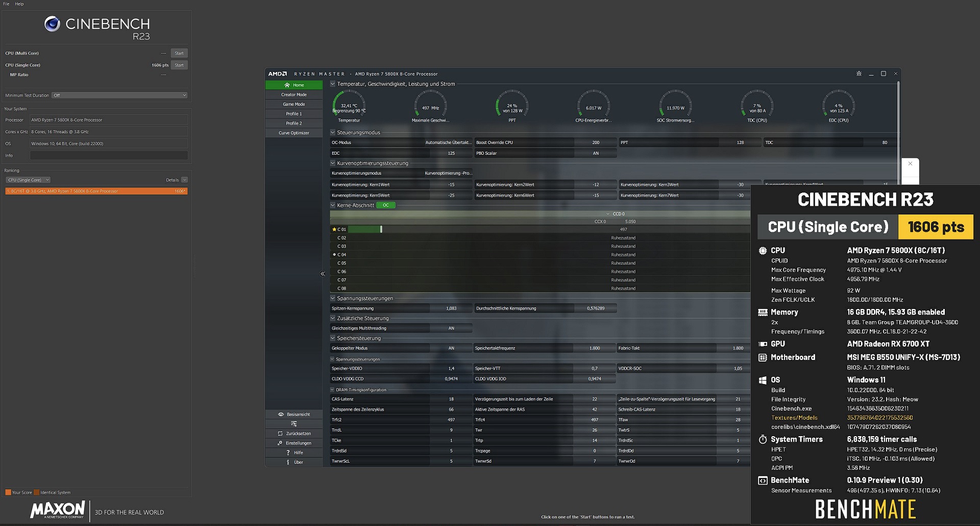This screenshot has width=980, height=526.
Task: Collapse the Kurvenoptimierungssteuerung section
Action: click(x=333, y=163)
